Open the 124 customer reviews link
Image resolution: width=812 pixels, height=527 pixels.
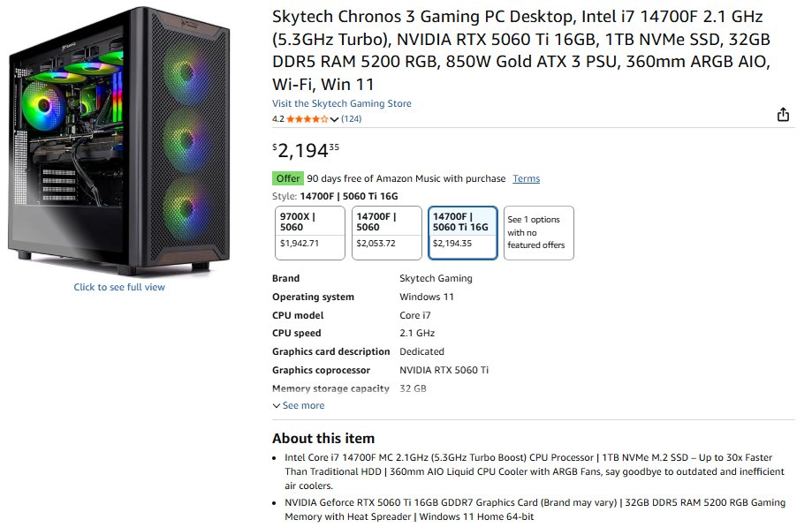[351, 119]
